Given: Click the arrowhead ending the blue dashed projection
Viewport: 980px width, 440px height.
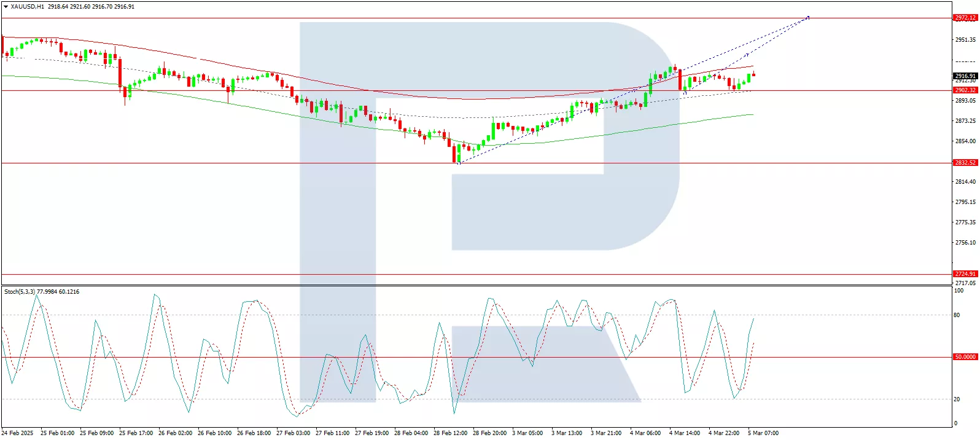Looking at the screenshot, I should (x=808, y=17).
